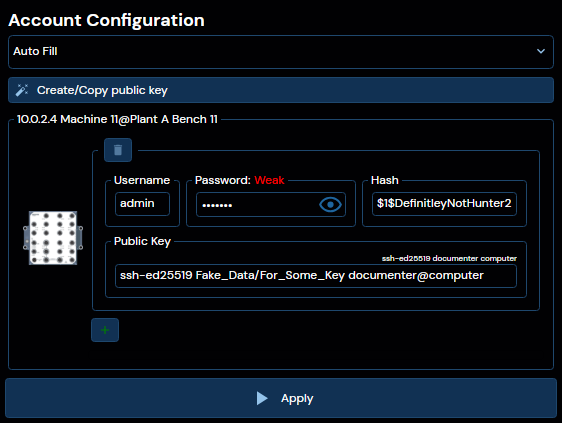Click the Hash field with $1$DefinitleyNotHunter2
562x423 pixels.
pyautogui.click(x=444, y=204)
